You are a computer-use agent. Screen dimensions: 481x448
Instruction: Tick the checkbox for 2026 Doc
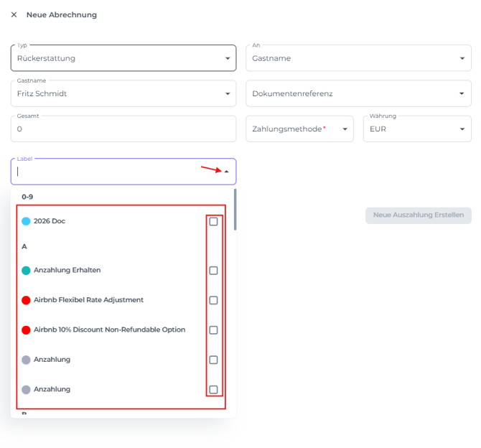point(213,222)
